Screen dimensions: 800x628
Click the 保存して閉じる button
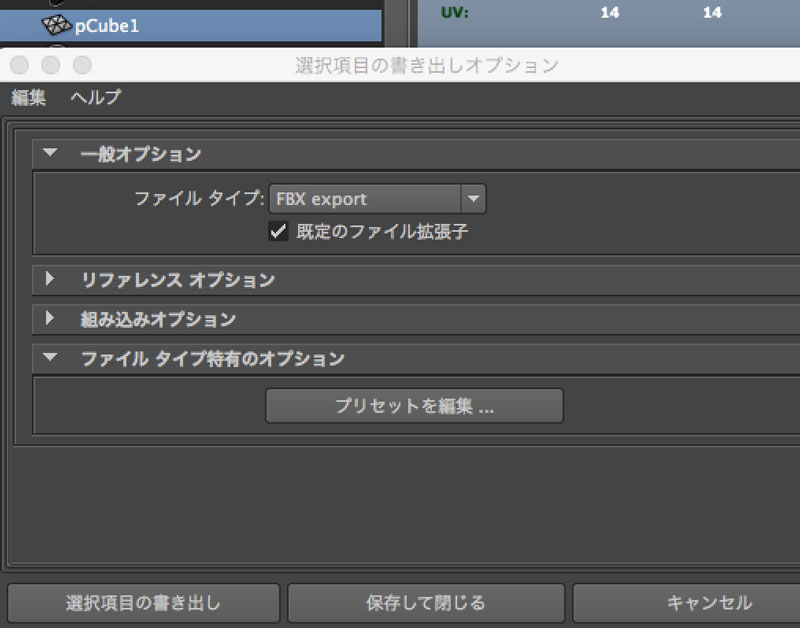coord(426,603)
